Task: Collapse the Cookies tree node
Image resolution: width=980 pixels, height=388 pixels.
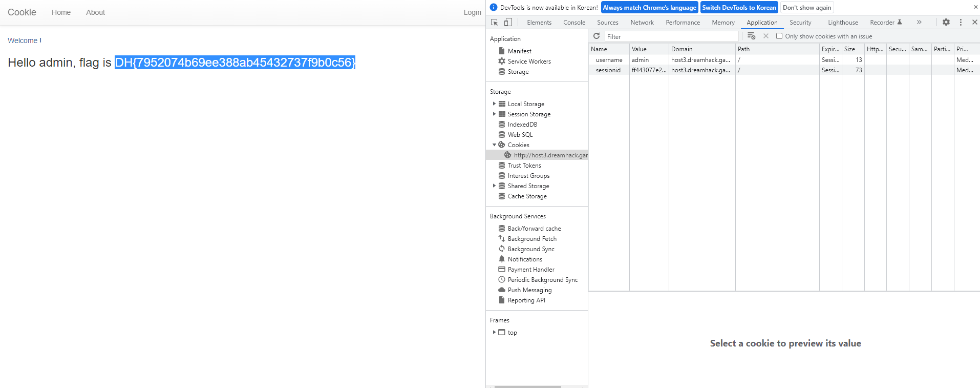Action: 494,145
